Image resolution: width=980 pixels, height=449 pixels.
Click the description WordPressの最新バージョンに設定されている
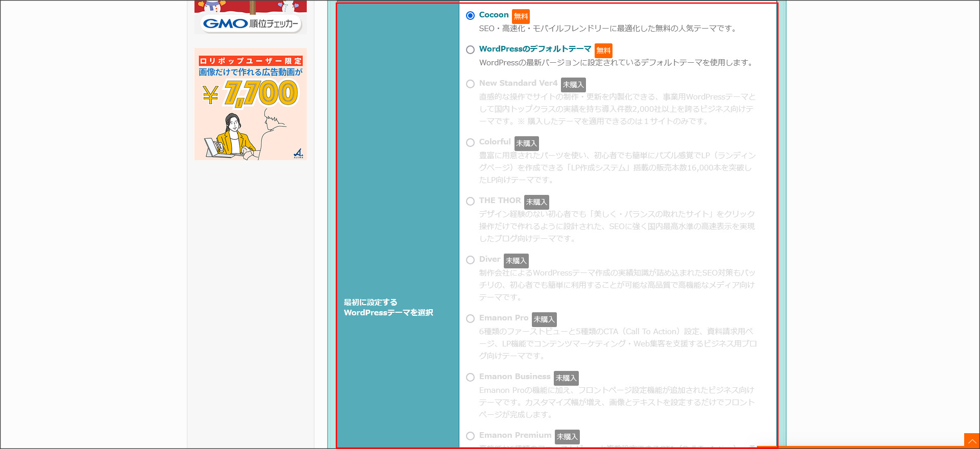pos(617,63)
